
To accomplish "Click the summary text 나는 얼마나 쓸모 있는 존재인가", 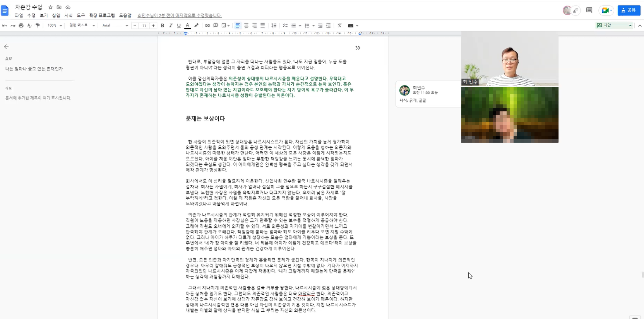I will (34, 69).
